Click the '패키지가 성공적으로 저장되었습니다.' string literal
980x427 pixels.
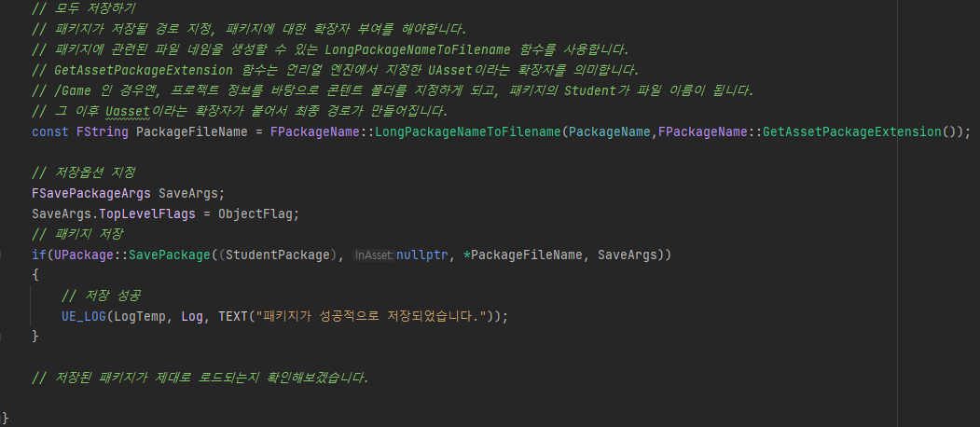click(x=371, y=316)
